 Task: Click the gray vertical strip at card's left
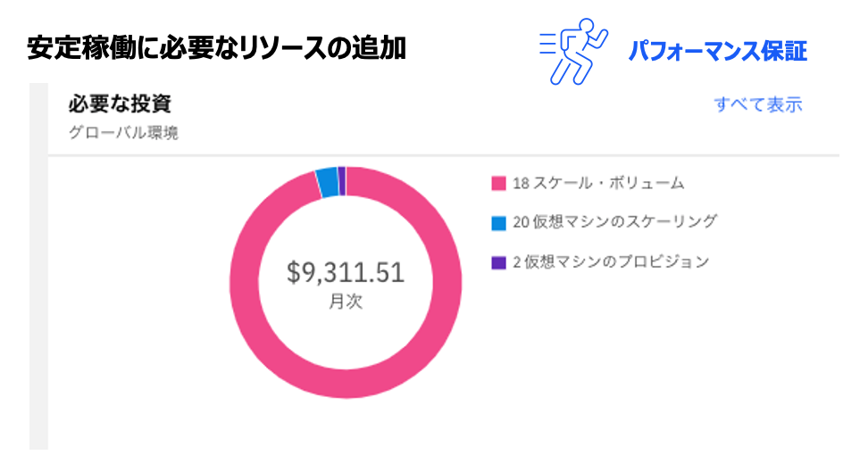38,268
